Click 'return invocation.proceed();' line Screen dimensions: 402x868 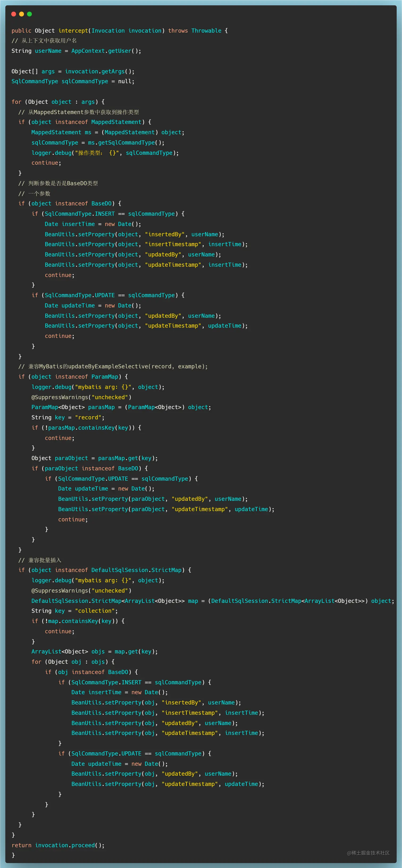[58, 845]
